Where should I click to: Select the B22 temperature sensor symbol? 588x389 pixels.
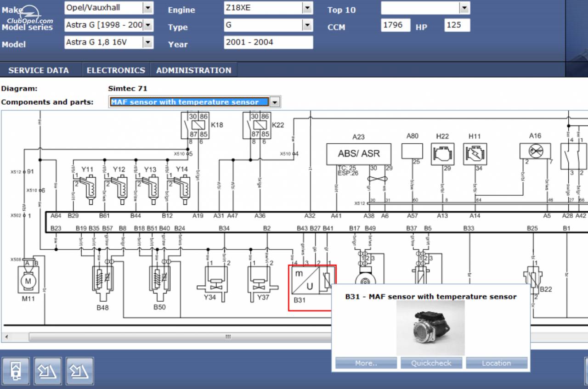532,281
